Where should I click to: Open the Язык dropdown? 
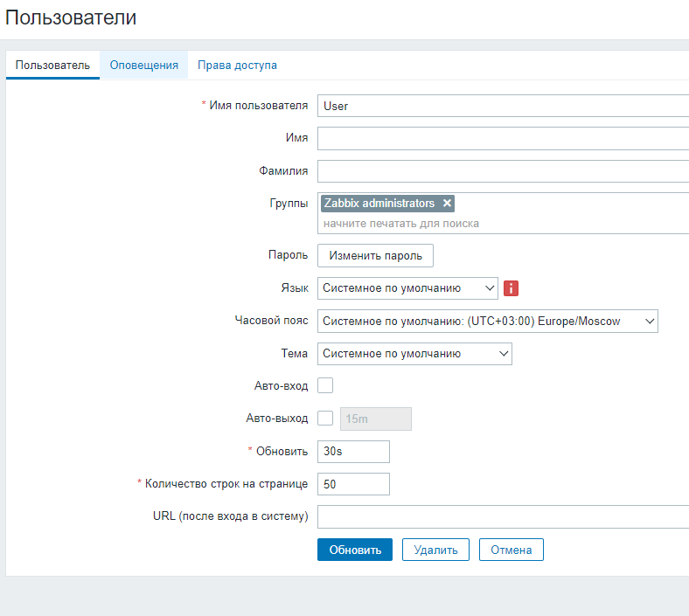pos(407,288)
